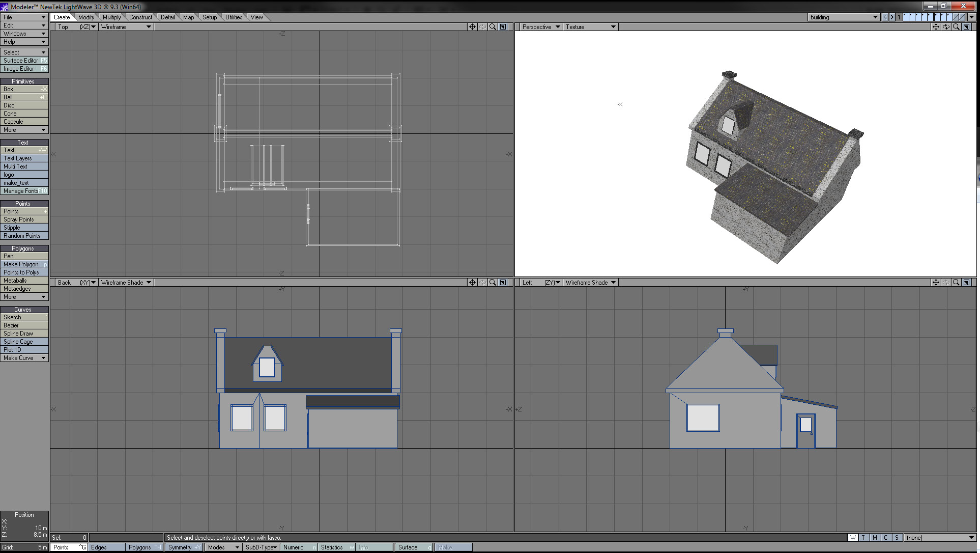Open the building object dropdown
The height and width of the screenshot is (553, 980).
pos(844,17)
